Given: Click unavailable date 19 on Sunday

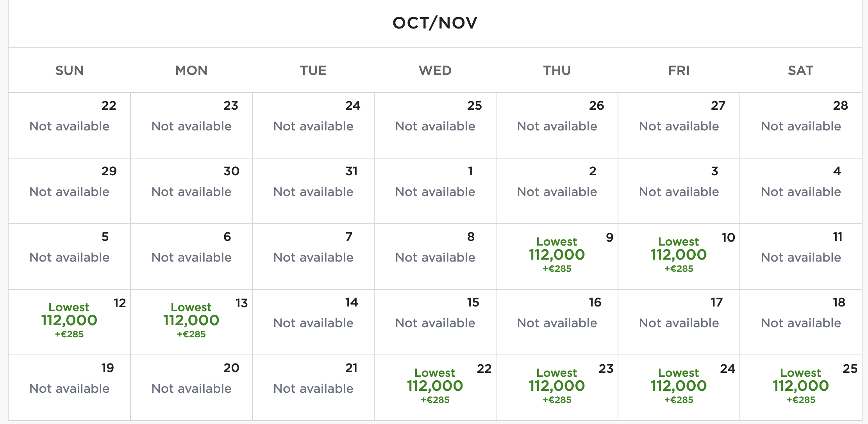Looking at the screenshot, I should (69, 388).
